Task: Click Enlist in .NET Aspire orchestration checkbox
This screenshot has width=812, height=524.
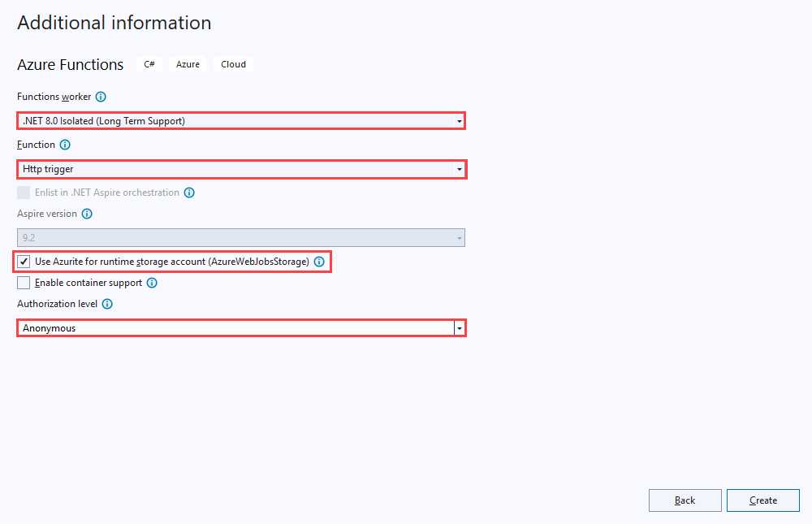Action: [24, 193]
